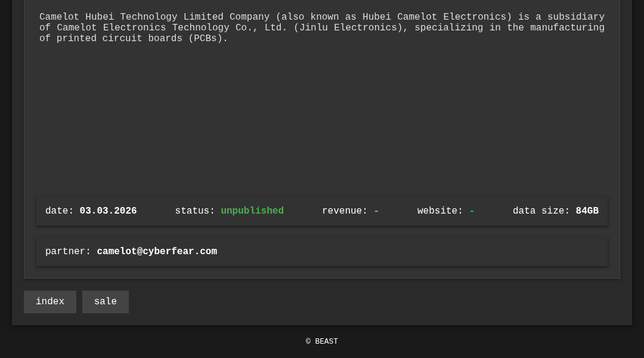Click the orange revenue dash value
This screenshot has width=644, height=358.
[x=376, y=211]
